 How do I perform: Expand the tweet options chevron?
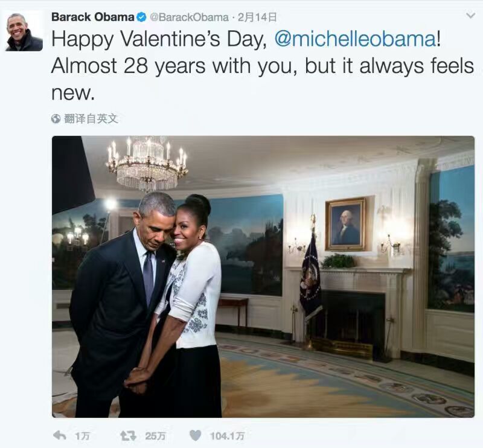[x=470, y=16]
